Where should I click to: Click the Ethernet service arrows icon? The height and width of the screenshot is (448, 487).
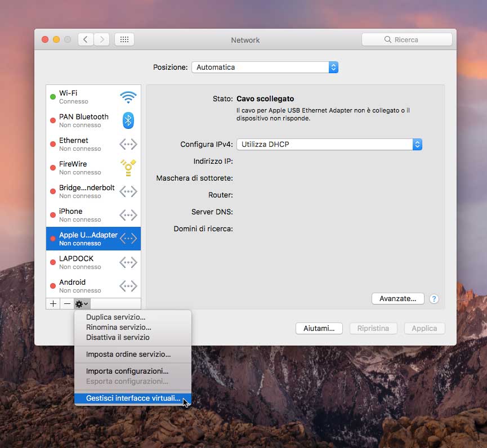click(128, 144)
